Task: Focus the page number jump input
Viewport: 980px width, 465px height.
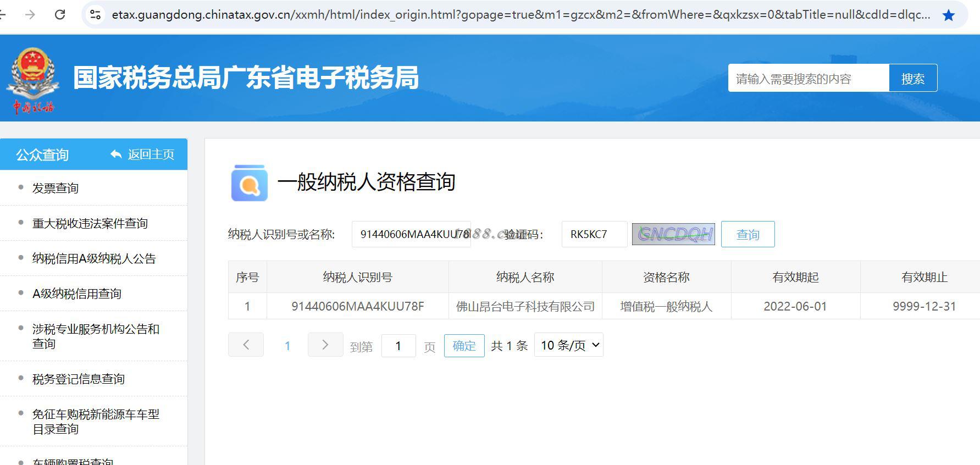Action: coord(398,346)
